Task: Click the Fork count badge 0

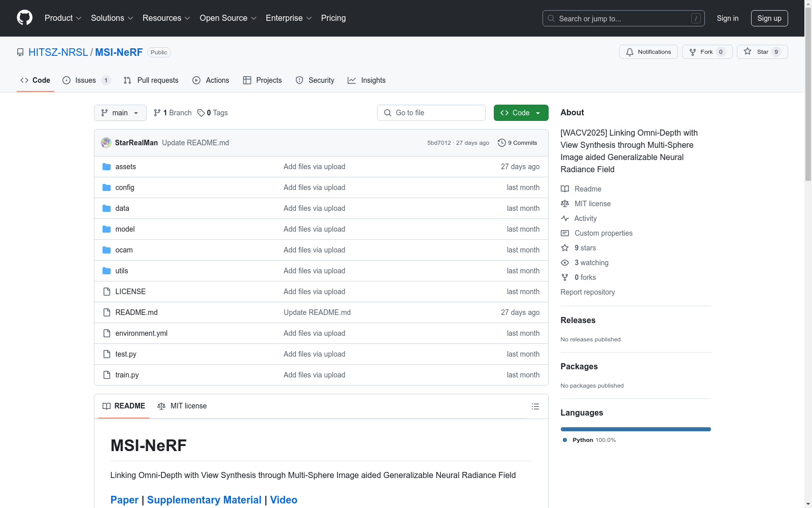Action: 721,52
